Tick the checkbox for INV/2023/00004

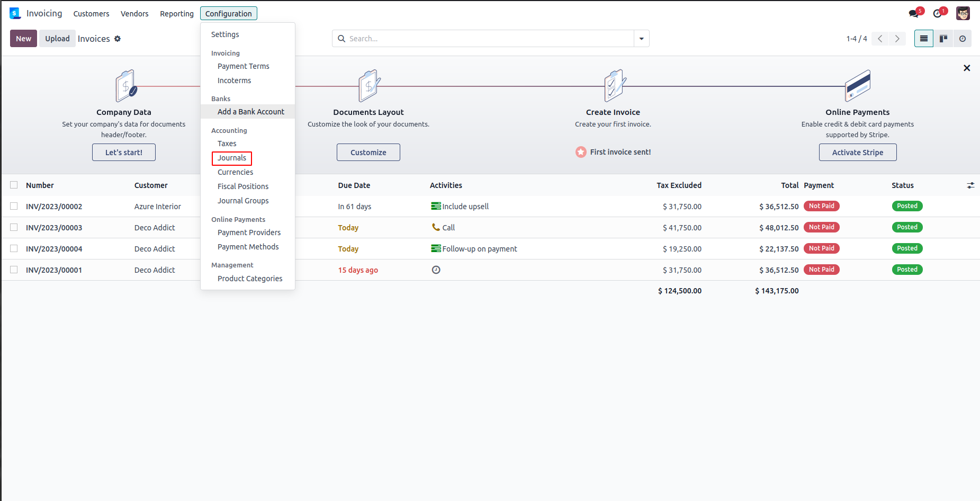tap(14, 248)
